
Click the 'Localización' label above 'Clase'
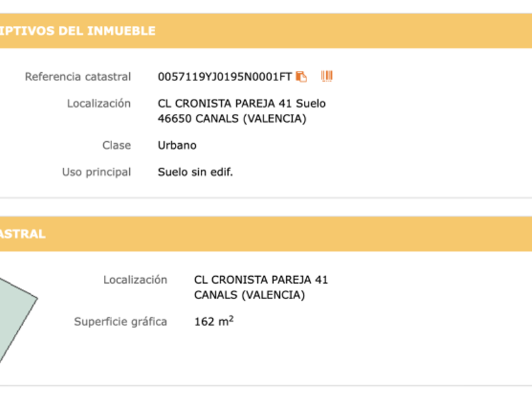[x=99, y=103]
